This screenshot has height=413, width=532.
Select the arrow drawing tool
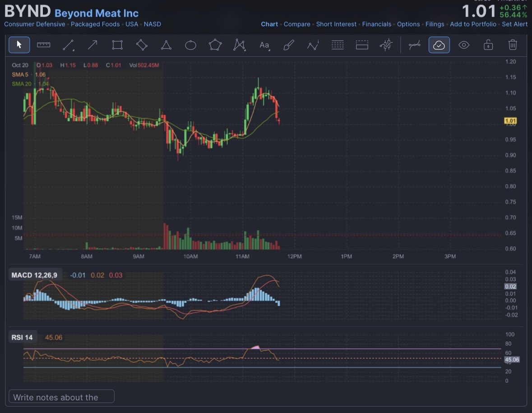tap(93, 45)
